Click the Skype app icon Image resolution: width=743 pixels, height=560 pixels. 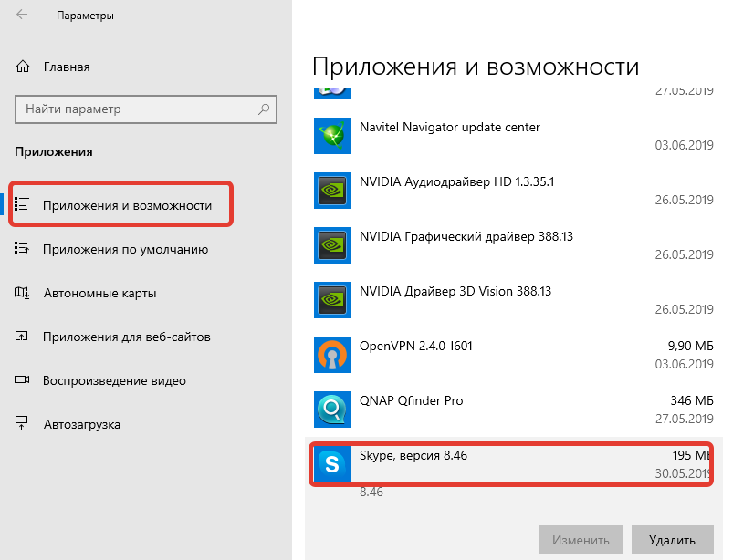point(332,464)
